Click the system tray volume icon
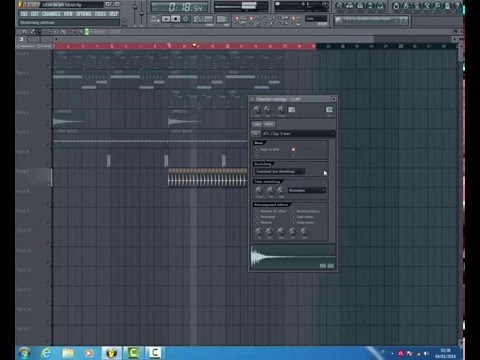This screenshot has width=480, height=360. click(x=426, y=353)
